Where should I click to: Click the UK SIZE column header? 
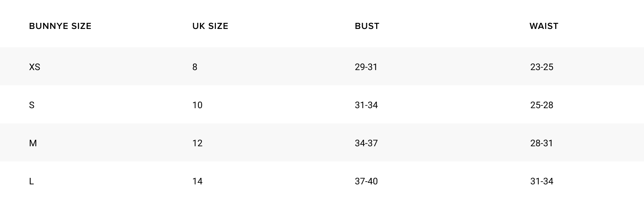tap(210, 26)
